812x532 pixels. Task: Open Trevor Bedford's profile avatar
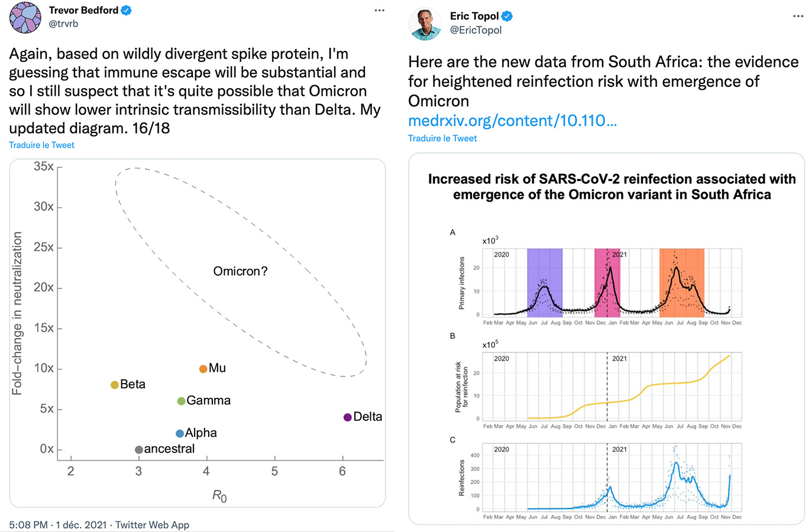tap(25, 17)
